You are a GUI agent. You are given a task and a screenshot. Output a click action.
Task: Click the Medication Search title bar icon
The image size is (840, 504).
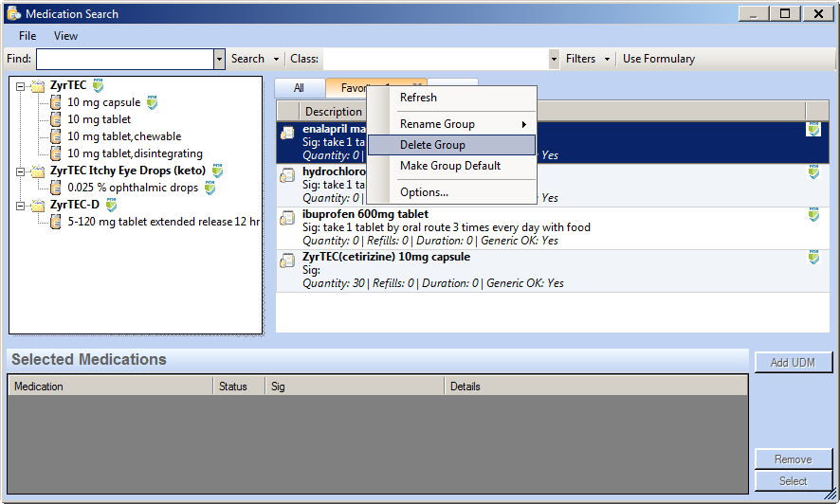click(x=14, y=13)
